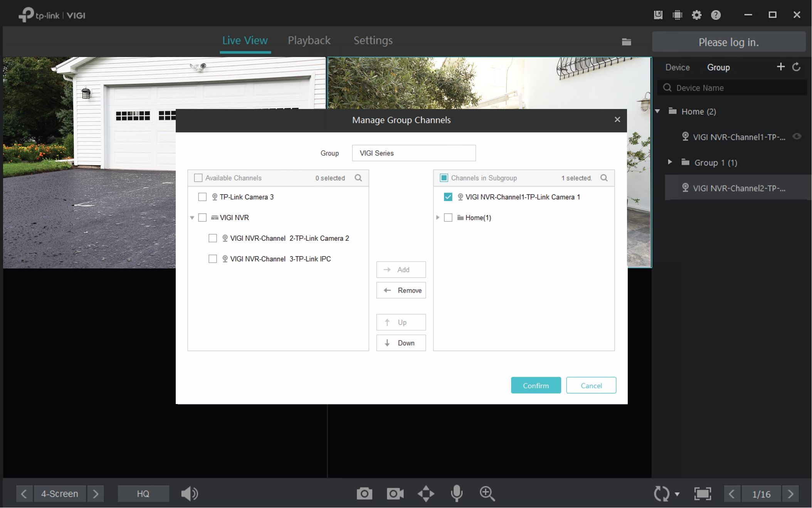
Task: Expand Group 1 in sidebar
Action: (x=670, y=162)
